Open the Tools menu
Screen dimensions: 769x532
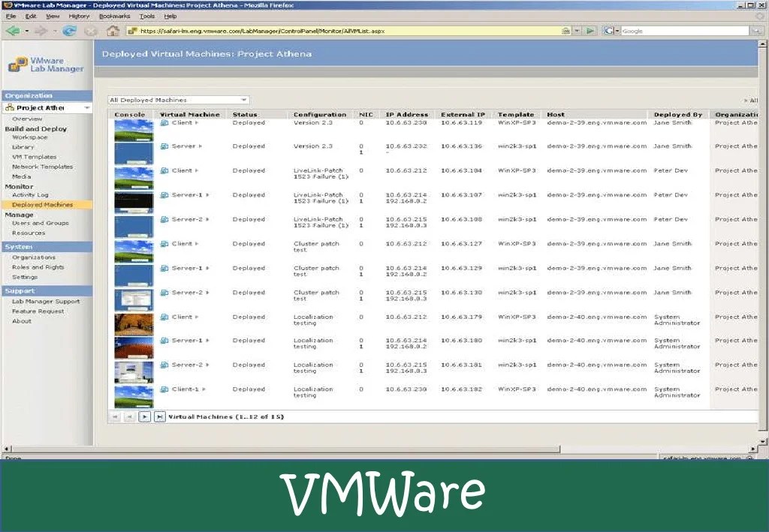click(x=147, y=17)
